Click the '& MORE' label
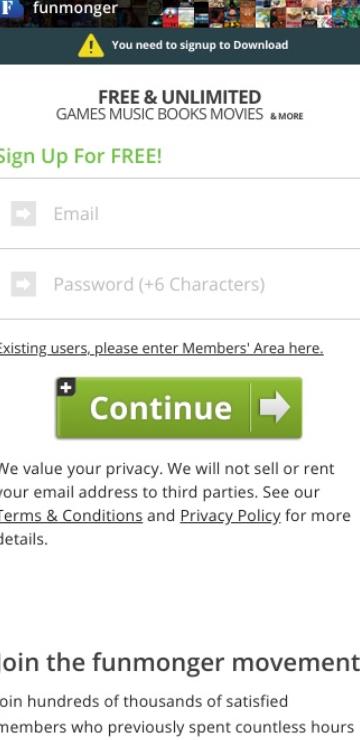 pos(286,116)
